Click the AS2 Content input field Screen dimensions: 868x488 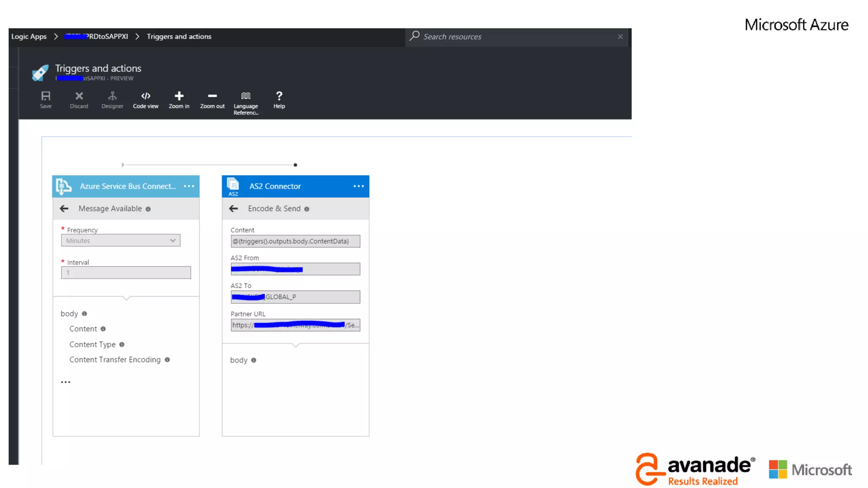(x=295, y=241)
